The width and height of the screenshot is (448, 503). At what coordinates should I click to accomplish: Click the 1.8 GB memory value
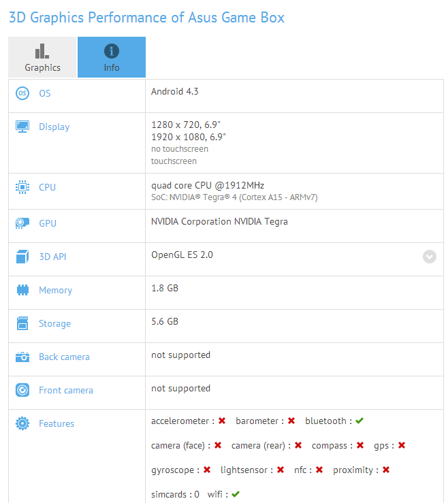165,288
